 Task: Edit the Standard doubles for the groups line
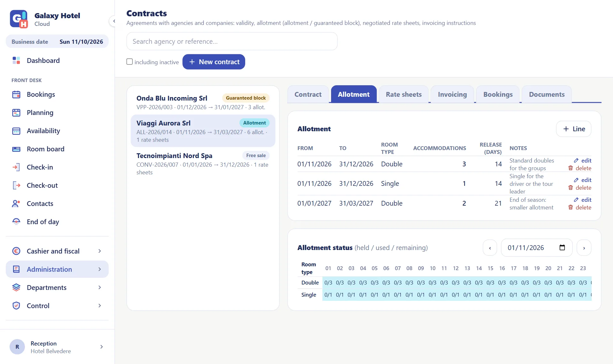click(x=583, y=161)
